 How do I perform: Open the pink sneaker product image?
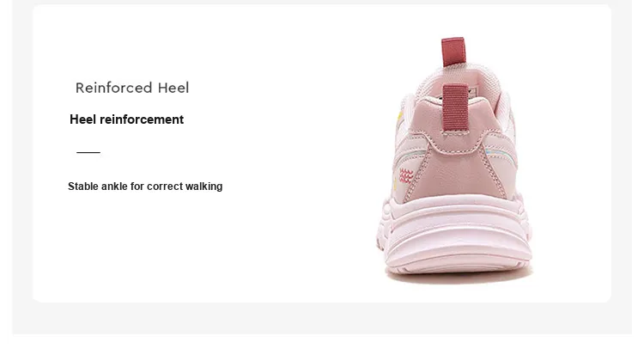pyautogui.click(x=454, y=161)
